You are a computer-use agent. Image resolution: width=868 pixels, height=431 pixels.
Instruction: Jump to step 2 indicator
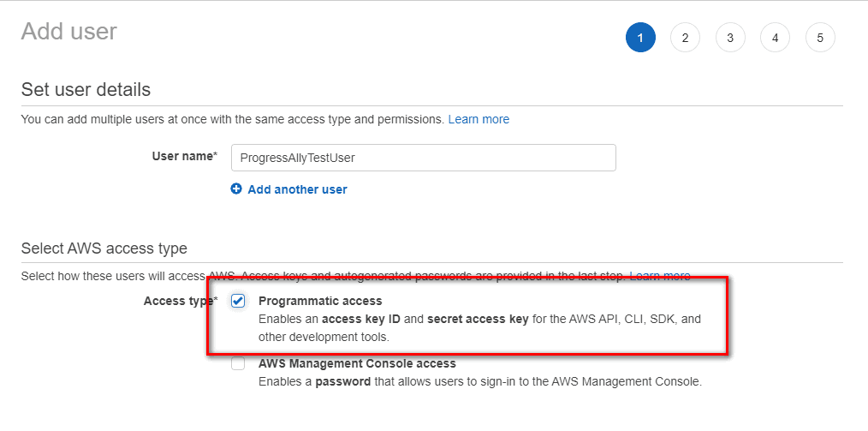pyautogui.click(x=686, y=38)
